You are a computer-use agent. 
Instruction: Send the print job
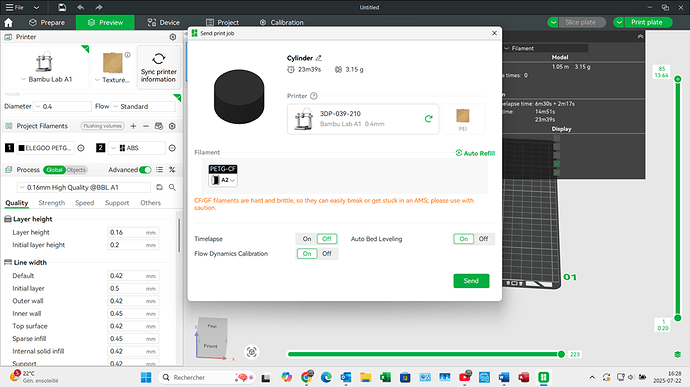pyautogui.click(x=471, y=281)
